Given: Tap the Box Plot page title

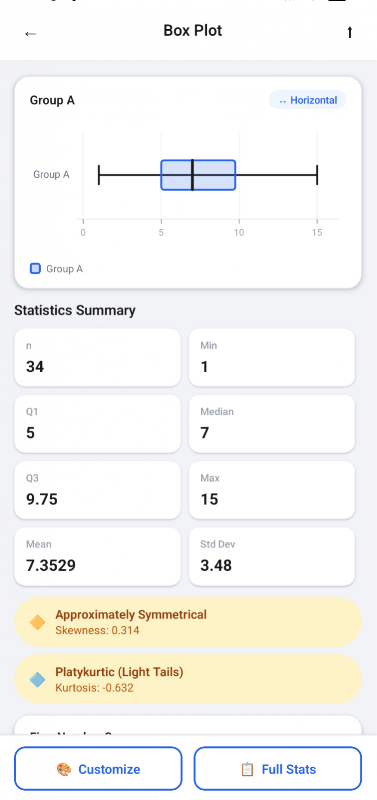Looking at the screenshot, I should 193,31.
